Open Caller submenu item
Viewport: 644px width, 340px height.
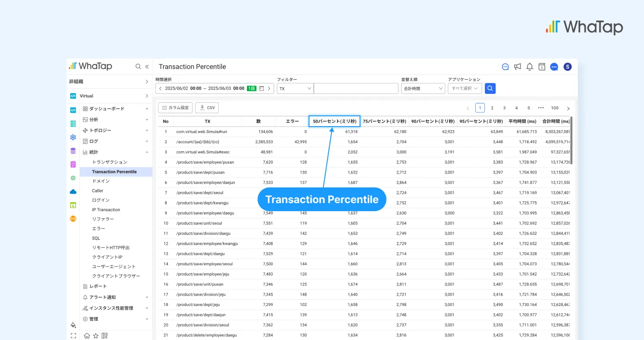(x=97, y=191)
